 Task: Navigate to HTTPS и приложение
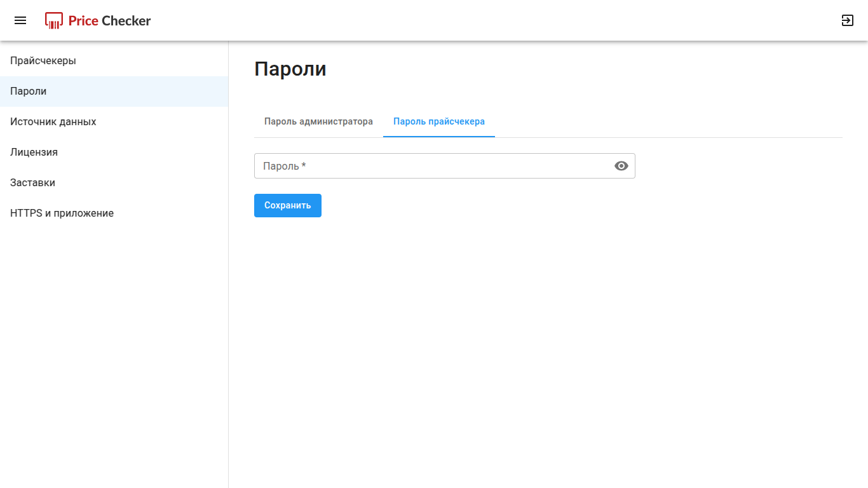114,213
